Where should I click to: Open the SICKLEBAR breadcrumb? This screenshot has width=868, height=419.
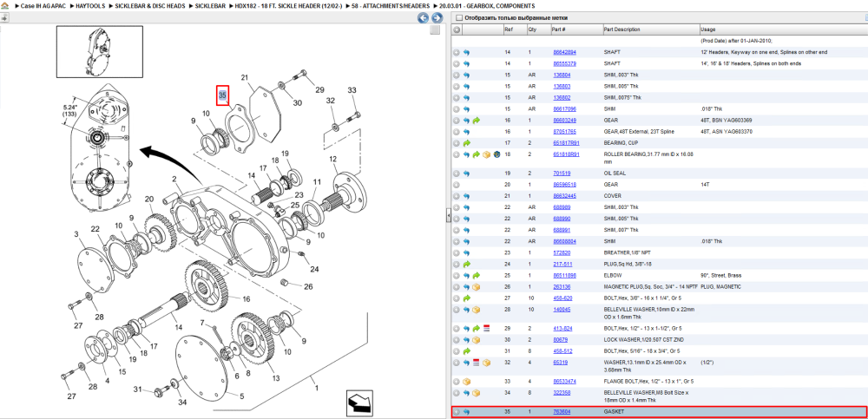210,5
